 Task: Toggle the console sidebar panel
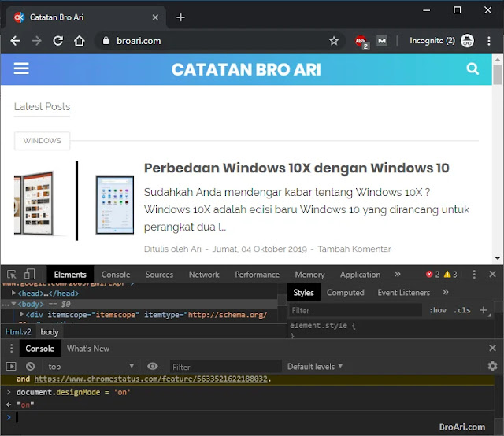[11, 366]
